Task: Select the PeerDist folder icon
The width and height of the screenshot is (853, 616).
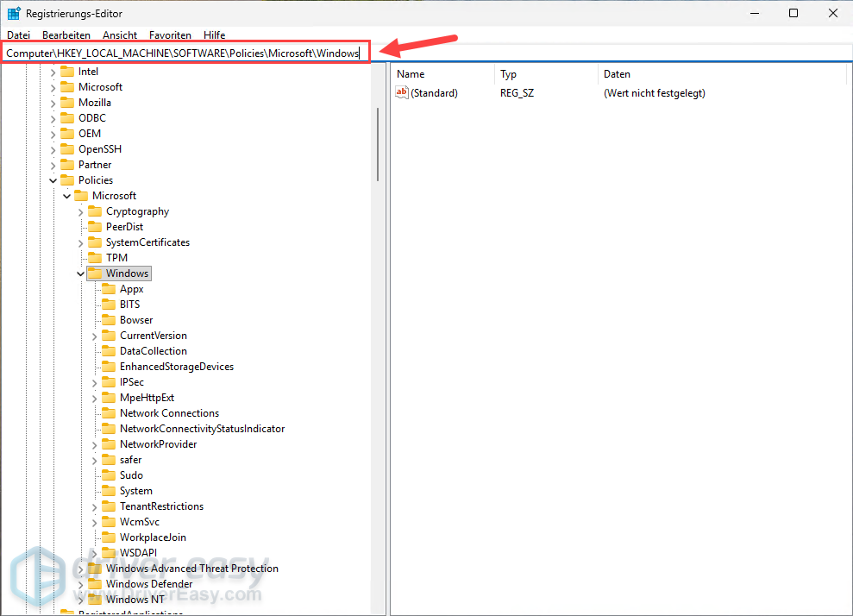Action: (x=95, y=226)
